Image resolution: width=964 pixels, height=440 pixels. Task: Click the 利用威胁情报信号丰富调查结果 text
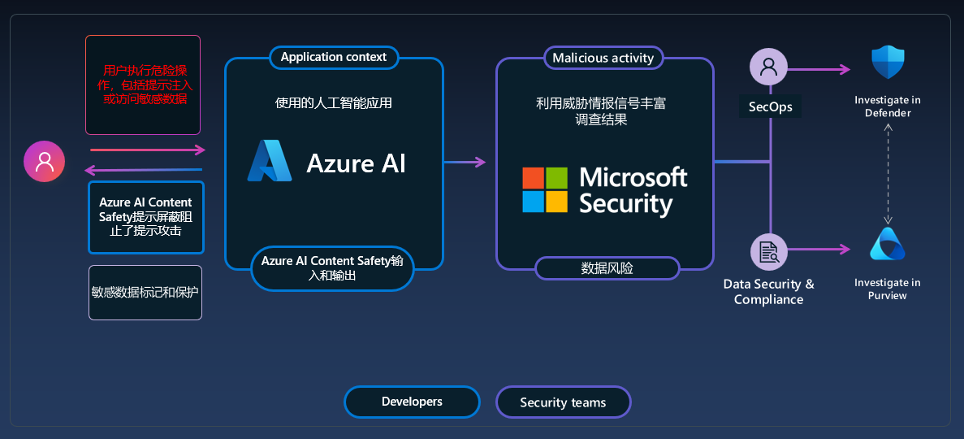tap(601, 112)
